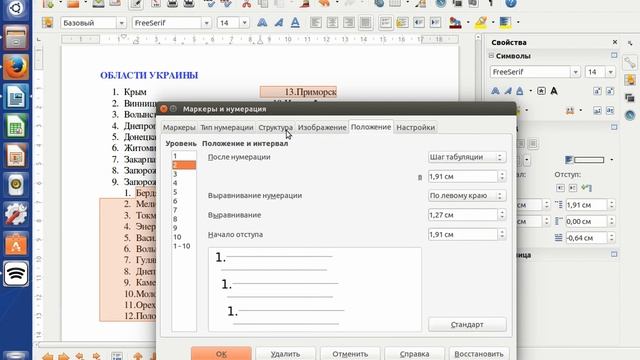Image resolution: width=640 pixels, height=360 pixels.
Task: Click the Отменить button
Action: 350,353
